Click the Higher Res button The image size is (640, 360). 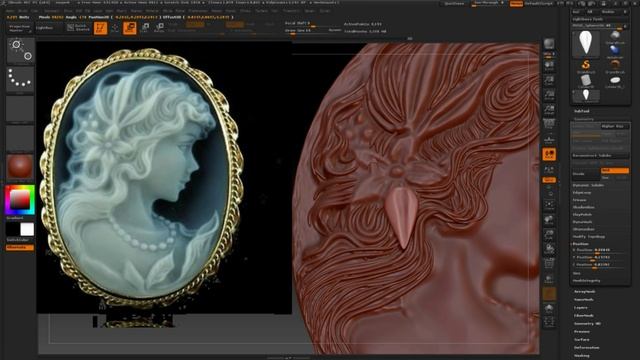tap(614, 127)
